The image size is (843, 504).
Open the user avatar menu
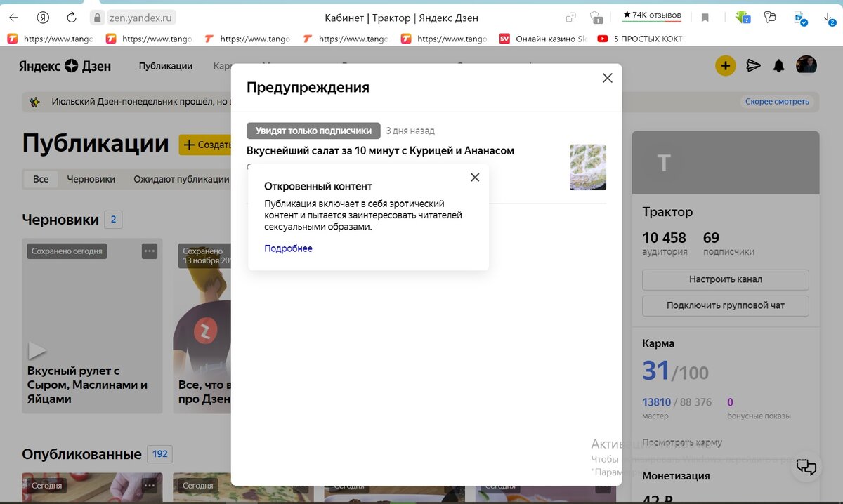pyautogui.click(x=806, y=65)
